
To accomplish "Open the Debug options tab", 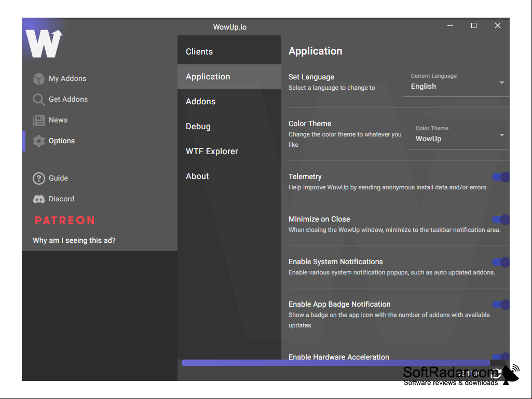I will (x=229, y=126).
